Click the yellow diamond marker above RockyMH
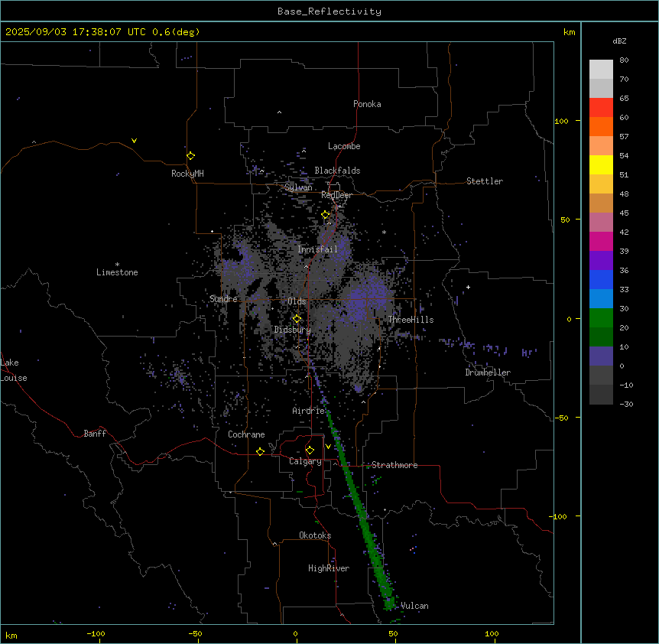659x644 pixels. (x=190, y=156)
